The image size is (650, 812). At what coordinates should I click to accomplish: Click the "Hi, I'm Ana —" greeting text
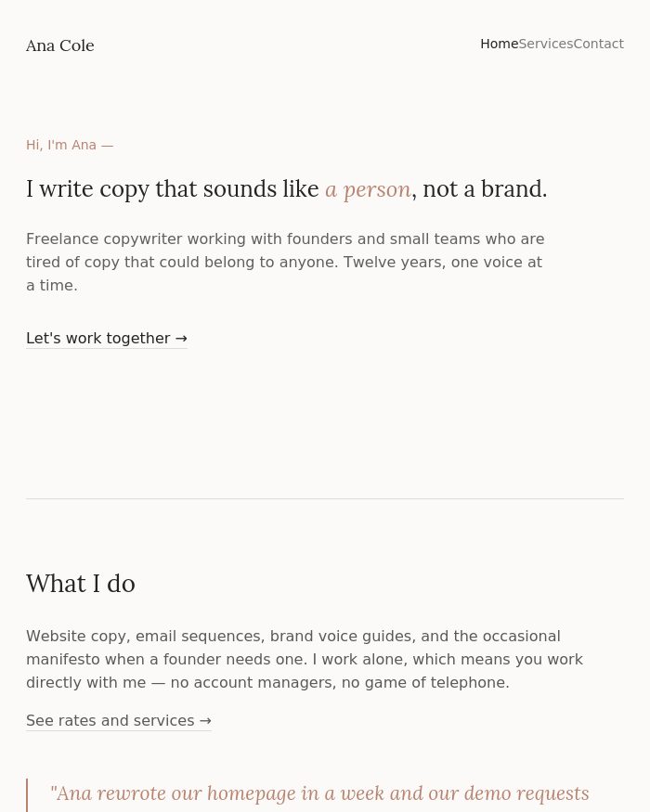pyautogui.click(x=70, y=145)
